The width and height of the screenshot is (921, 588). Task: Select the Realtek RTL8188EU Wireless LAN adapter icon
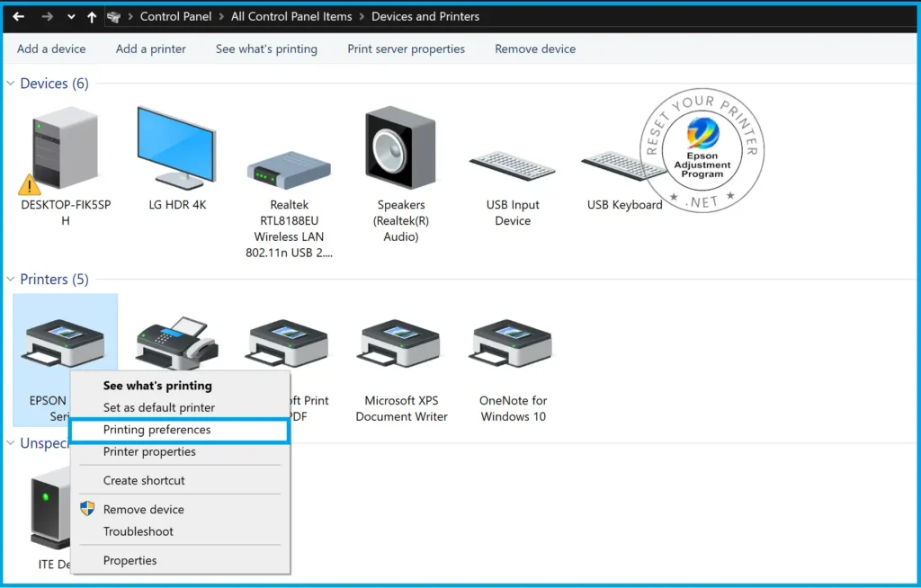click(289, 170)
